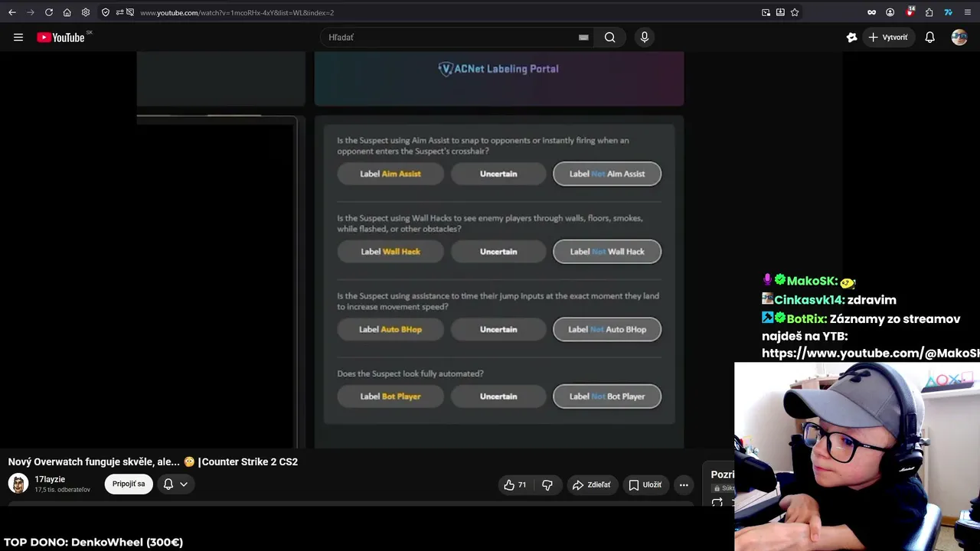Reload the current YouTube page
980x551 pixels.
[49, 12]
